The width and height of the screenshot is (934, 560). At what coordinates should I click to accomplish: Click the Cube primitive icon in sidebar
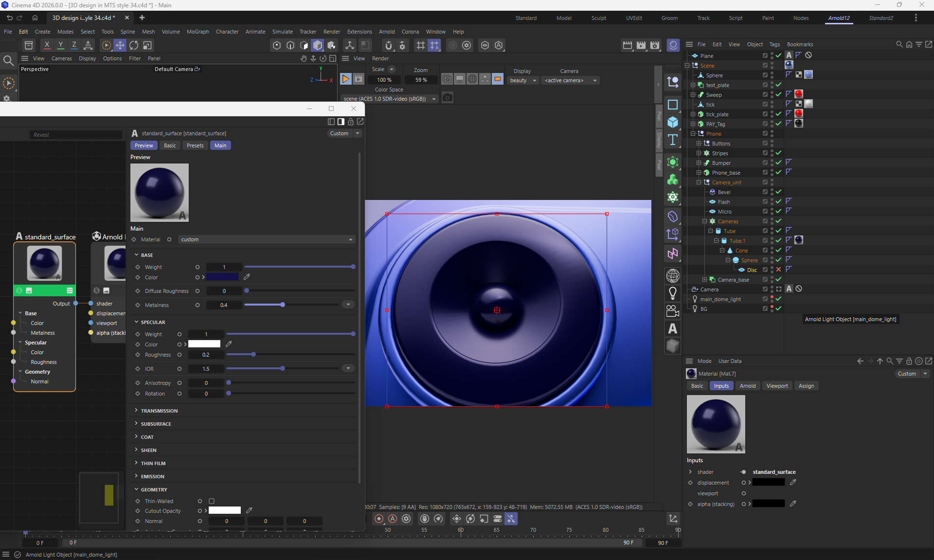click(673, 122)
